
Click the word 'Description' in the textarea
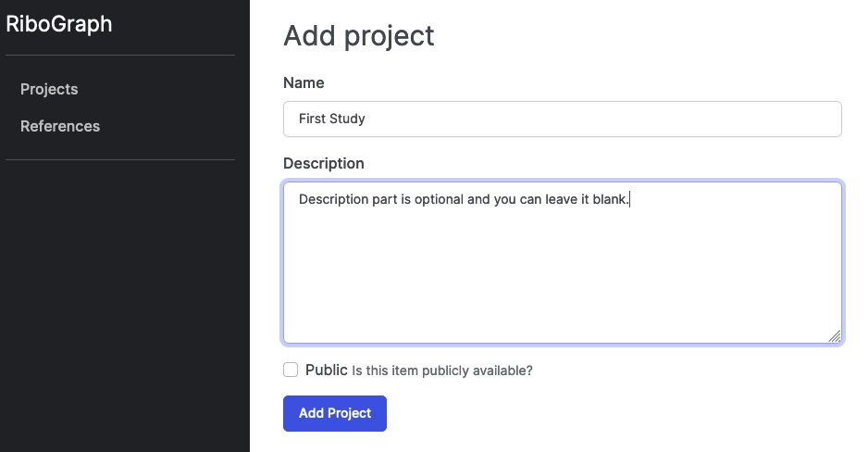[x=334, y=199]
